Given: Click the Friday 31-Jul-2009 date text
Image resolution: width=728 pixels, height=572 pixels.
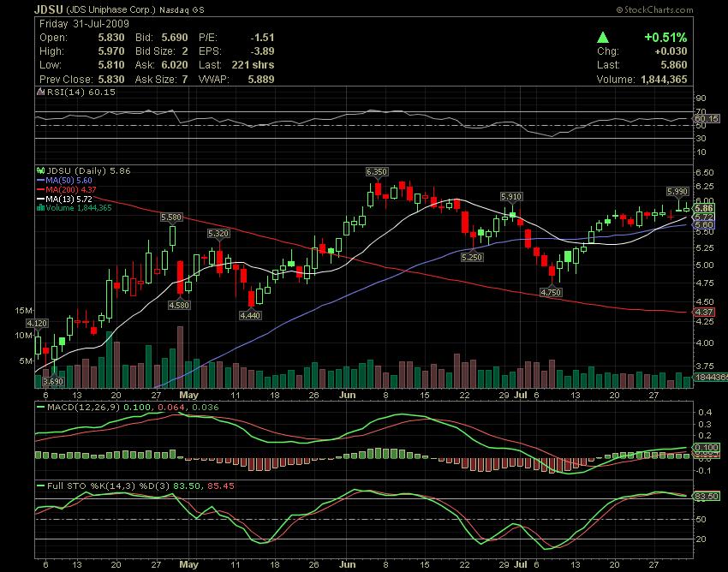Looking at the screenshot, I should coord(84,24).
